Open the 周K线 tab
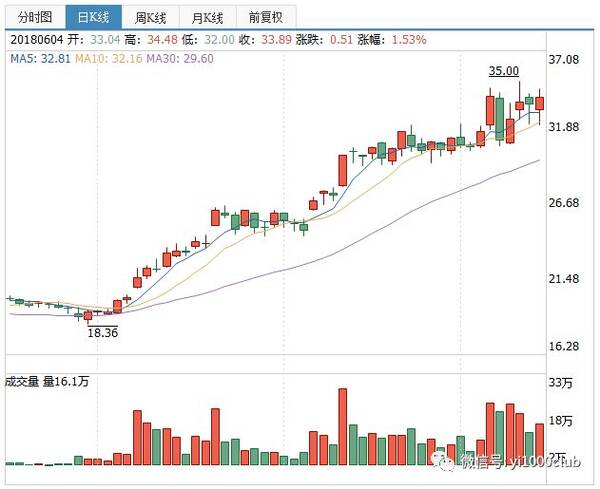Viewport: 600px width, 489px height. tap(150, 17)
